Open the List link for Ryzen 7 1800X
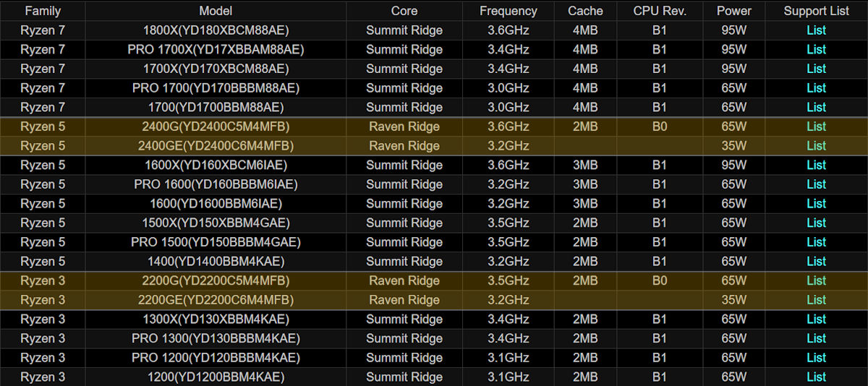868x386 pixels. click(816, 30)
